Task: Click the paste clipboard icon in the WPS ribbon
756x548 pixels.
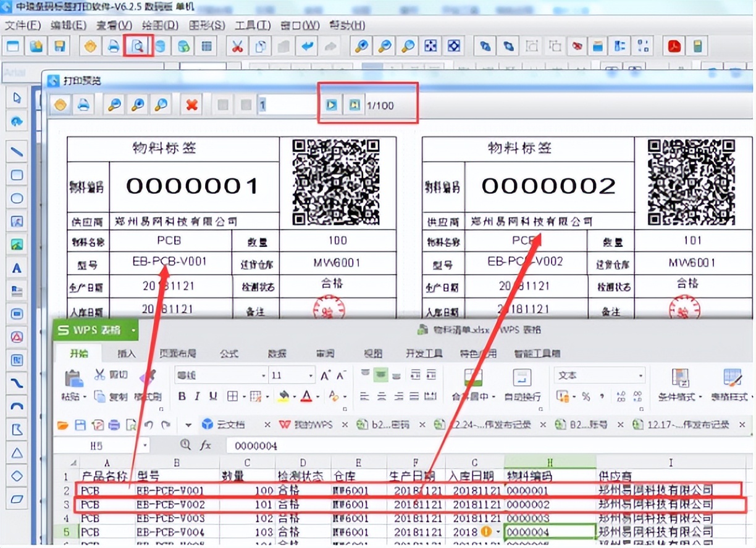Action: tap(73, 378)
